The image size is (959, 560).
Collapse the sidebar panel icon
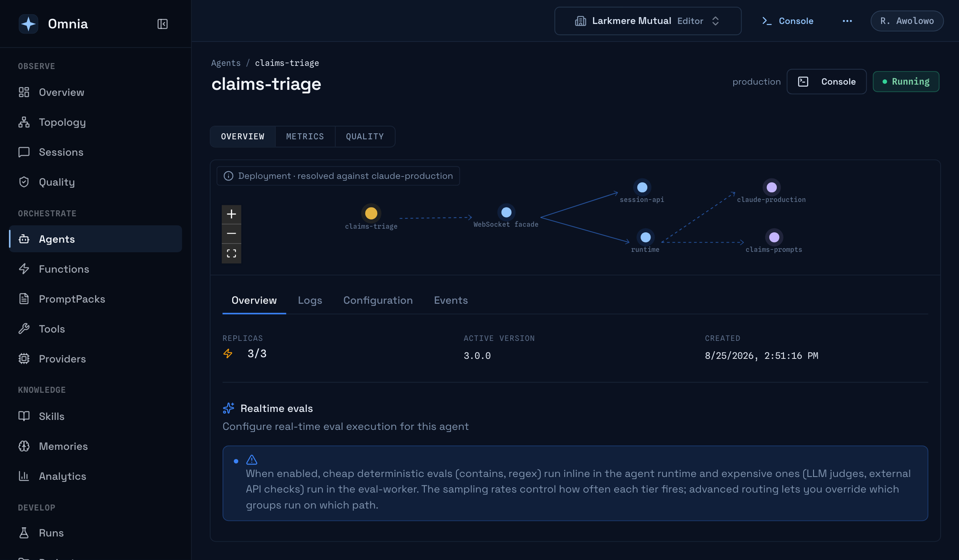tap(162, 24)
